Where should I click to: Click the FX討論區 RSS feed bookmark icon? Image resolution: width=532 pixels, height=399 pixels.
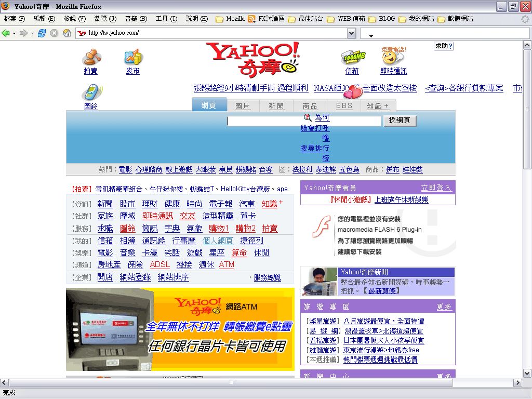tap(251, 19)
